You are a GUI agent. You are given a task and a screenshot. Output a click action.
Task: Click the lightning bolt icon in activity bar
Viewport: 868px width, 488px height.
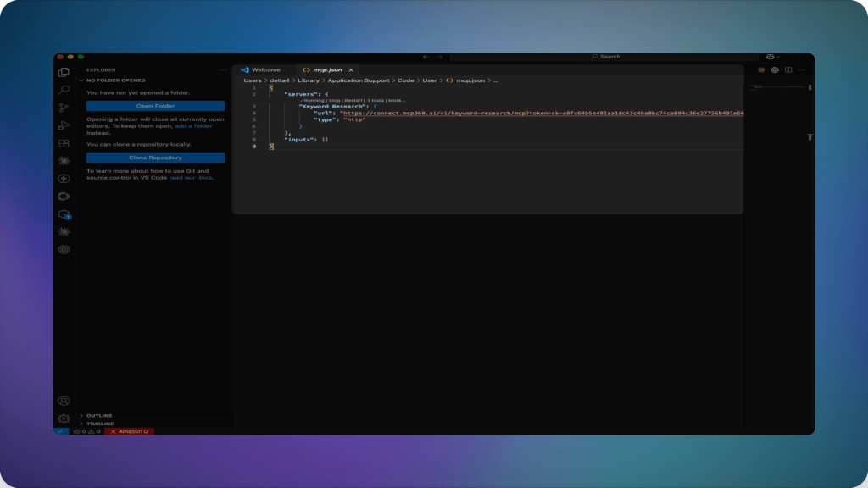64,179
